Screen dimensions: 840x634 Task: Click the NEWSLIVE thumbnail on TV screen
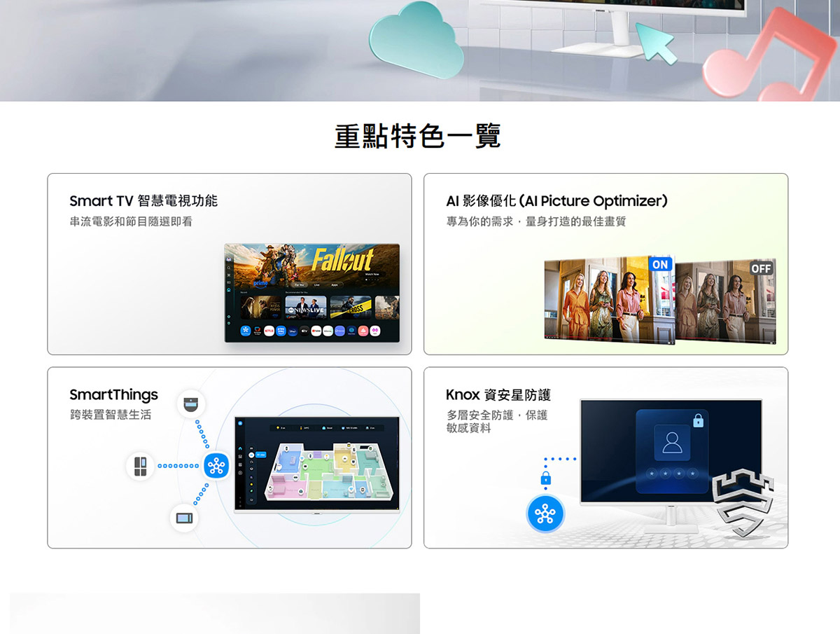click(x=306, y=308)
